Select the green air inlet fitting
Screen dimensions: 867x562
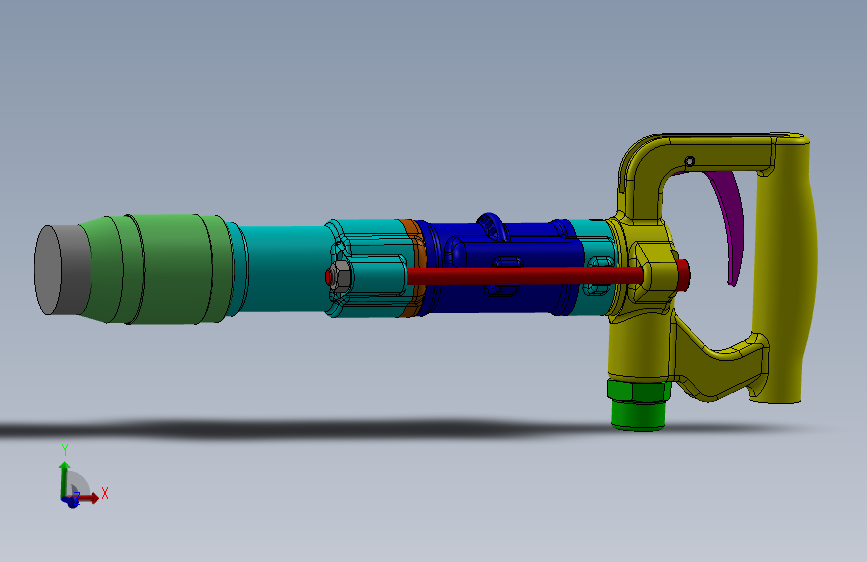click(x=639, y=404)
